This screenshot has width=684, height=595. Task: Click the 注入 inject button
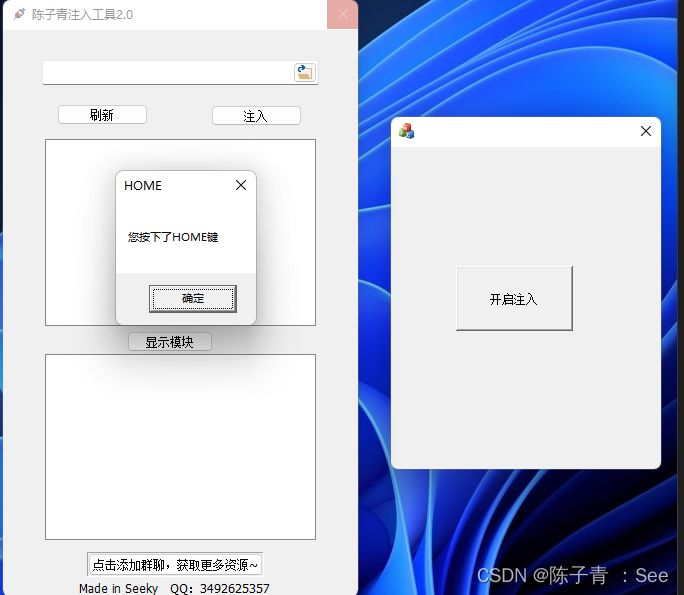point(256,116)
